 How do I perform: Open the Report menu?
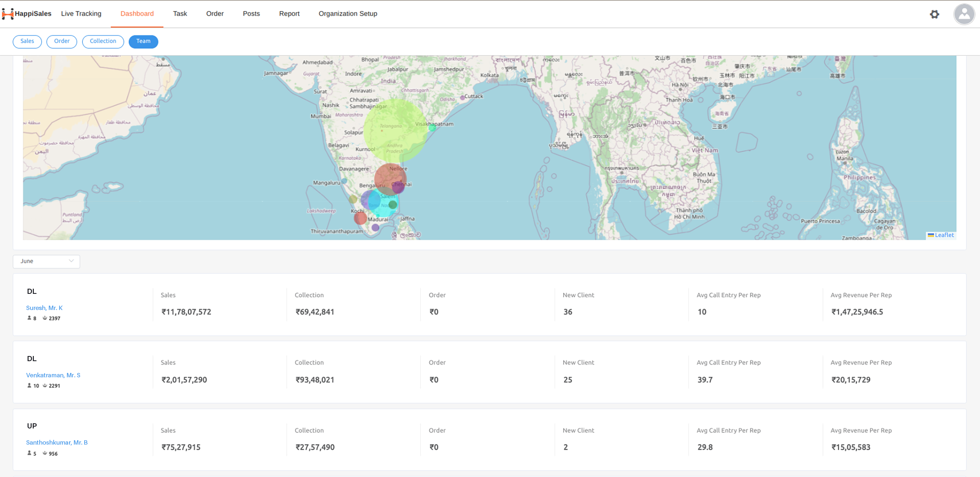[x=289, y=14]
